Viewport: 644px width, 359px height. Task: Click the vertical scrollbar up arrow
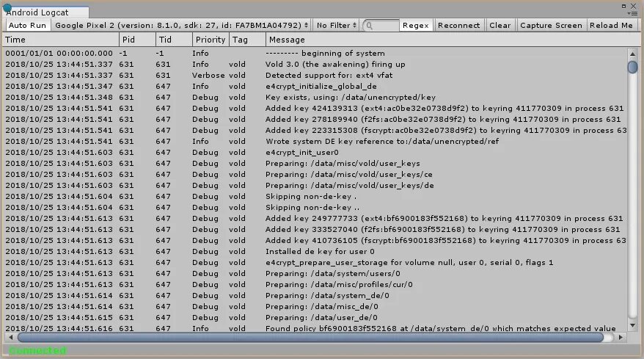click(x=632, y=54)
